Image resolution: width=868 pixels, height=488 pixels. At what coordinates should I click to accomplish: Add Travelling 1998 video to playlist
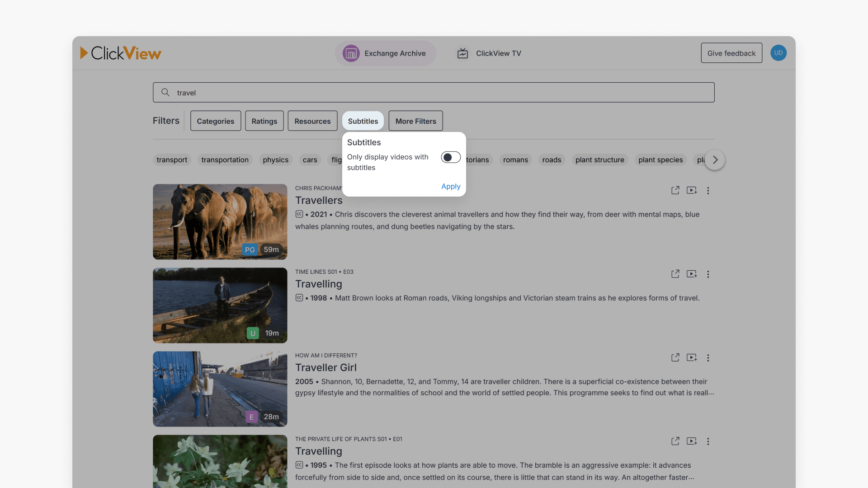691,274
